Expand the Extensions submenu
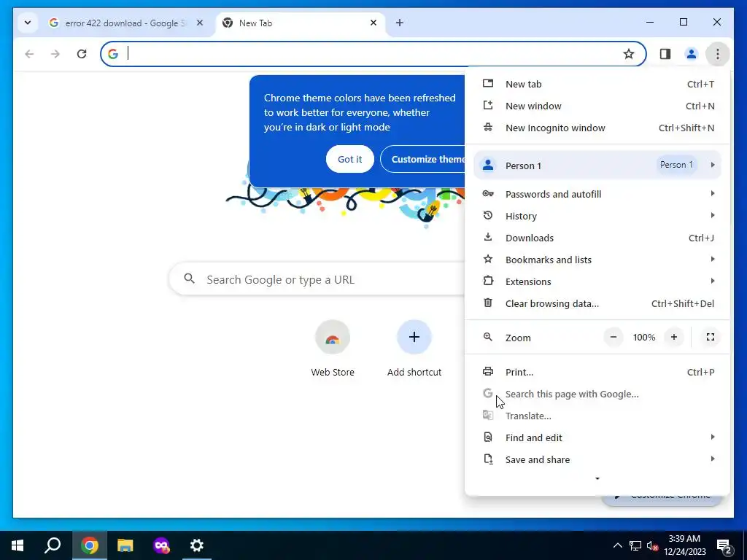747x560 pixels. tap(597, 282)
